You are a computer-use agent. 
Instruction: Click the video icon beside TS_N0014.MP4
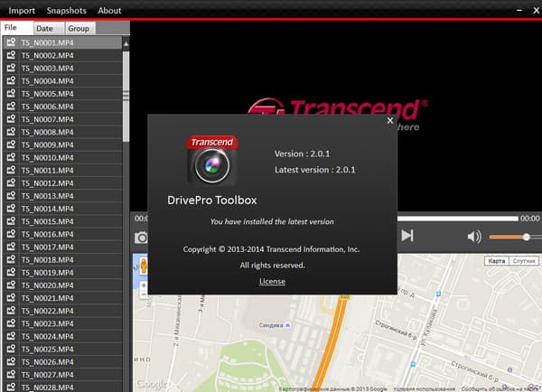click(11, 208)
